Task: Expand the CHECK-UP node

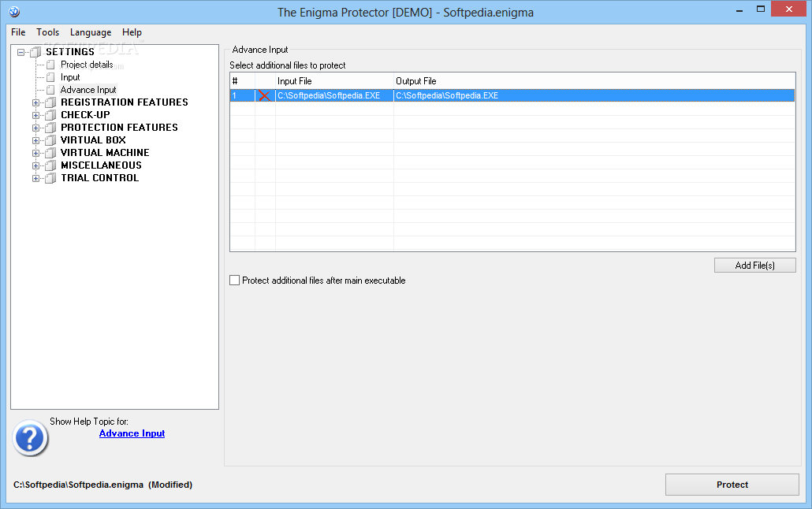Action: pos(35,115)
